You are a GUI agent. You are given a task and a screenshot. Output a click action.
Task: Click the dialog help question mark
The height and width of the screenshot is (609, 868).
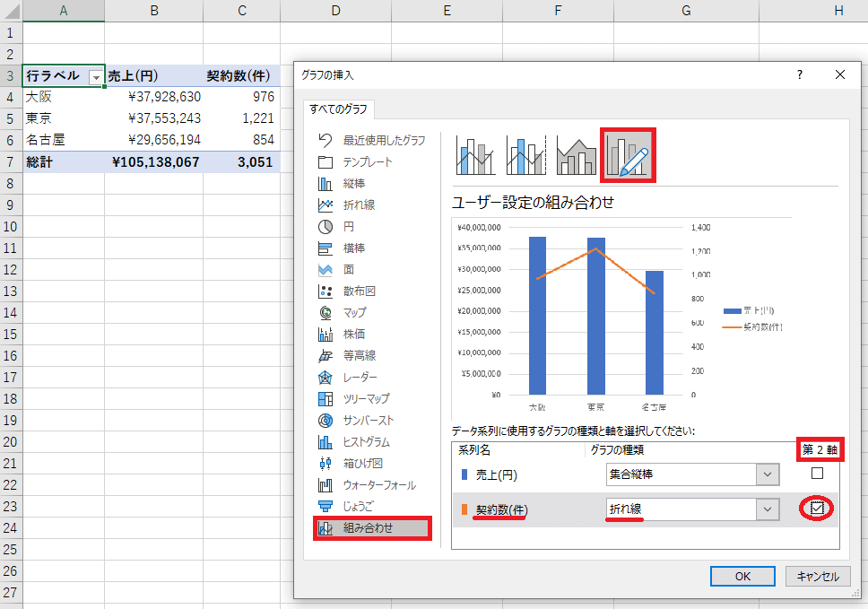(799, 75)
